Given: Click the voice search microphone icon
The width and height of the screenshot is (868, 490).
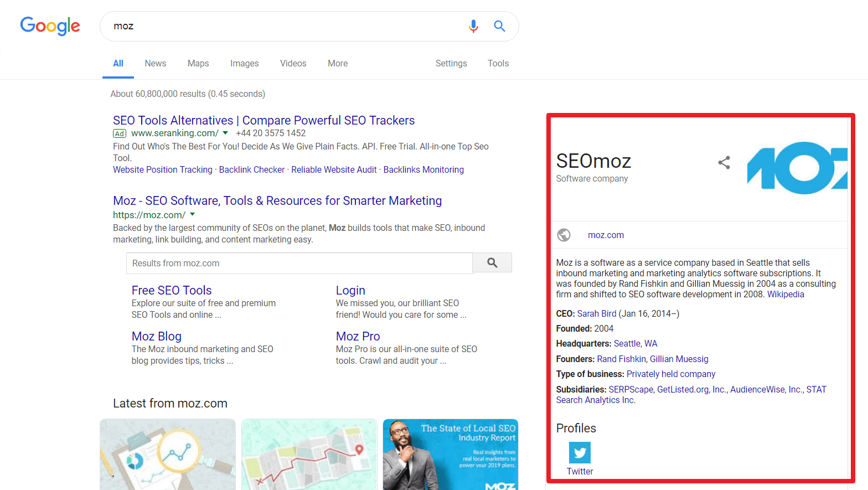Looking at the screenshot, I should 473,26.
